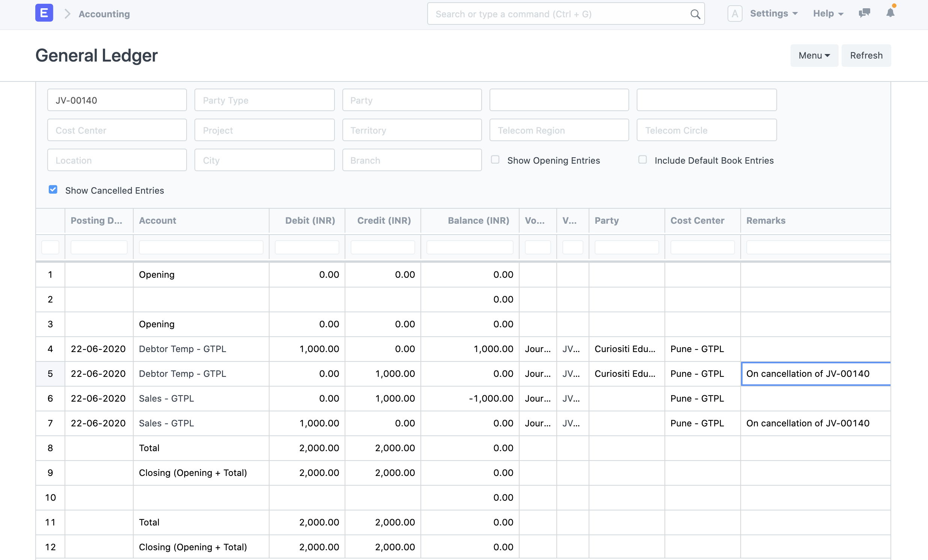Disable Show Cancelled Entries
The width and height of the screenshot is (928, 560).
pyautogui.click(x=53, y=190)
